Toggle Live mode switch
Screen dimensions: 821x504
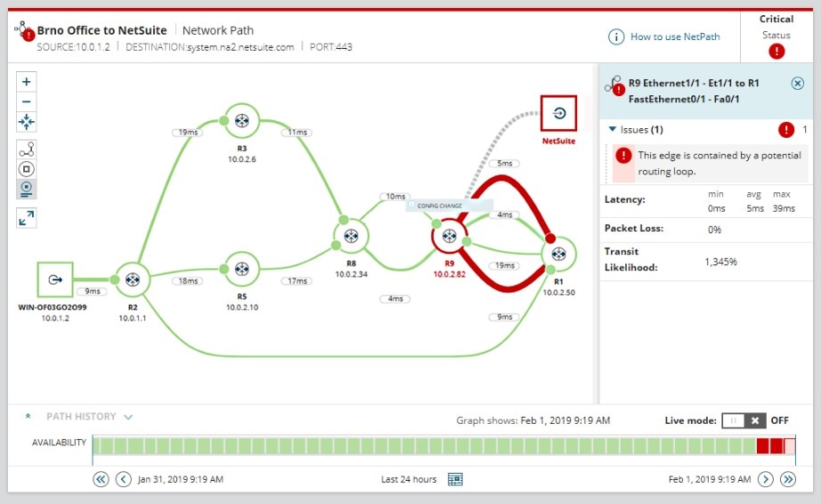(x=744, y=421)
